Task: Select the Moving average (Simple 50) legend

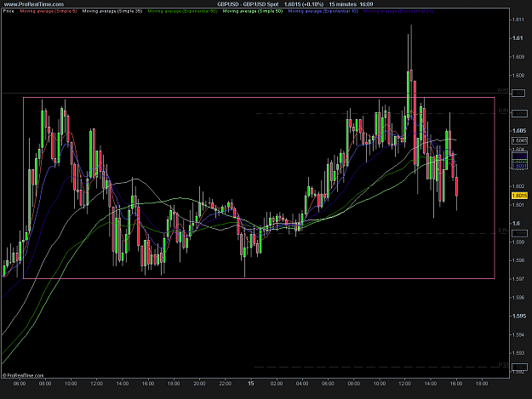Action: [x=253, y=11]
